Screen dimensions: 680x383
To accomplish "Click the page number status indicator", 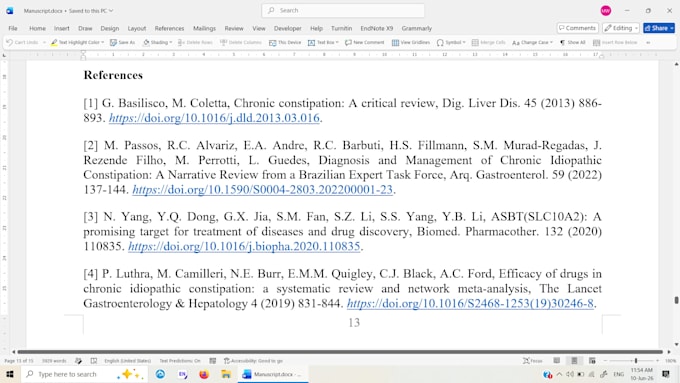I will coord(19,361).
